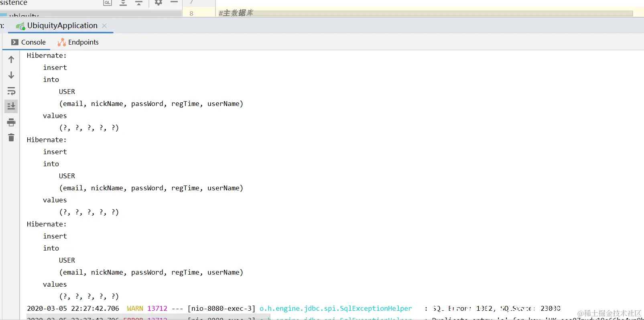
Task: Click [nio-8080-exec-3] thread name in WARN line
Action: (221, 308)
